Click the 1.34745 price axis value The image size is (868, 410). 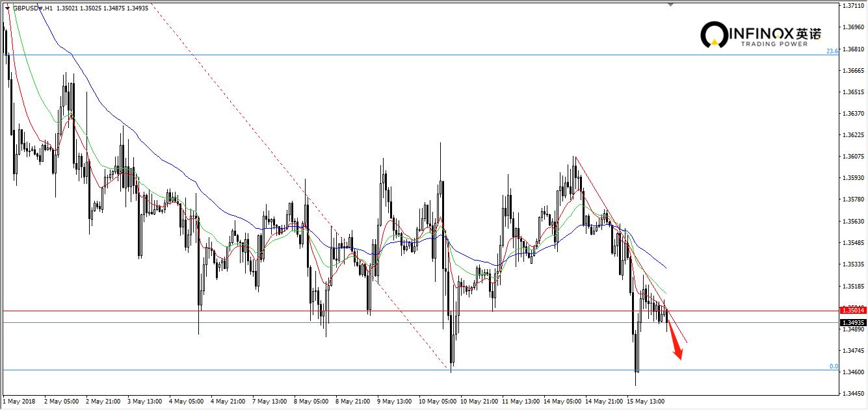[x=853, y=351]
